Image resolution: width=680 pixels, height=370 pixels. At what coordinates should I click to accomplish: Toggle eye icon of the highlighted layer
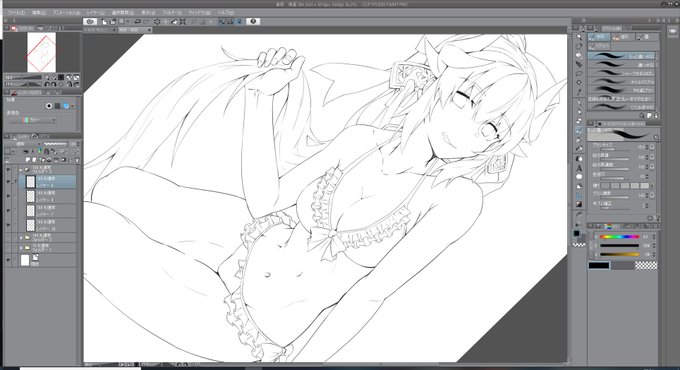click(8, 182)
